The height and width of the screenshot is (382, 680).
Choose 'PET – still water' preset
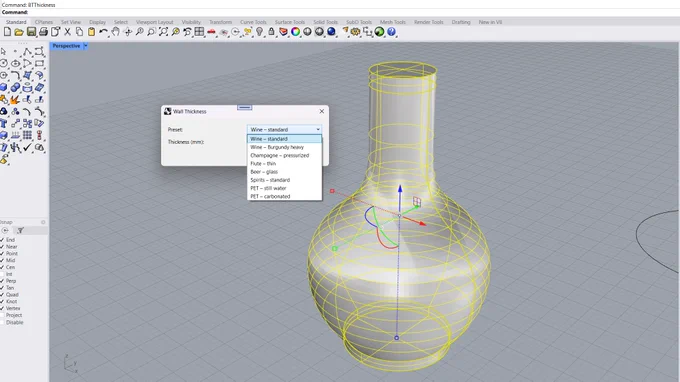pos(284,188)
